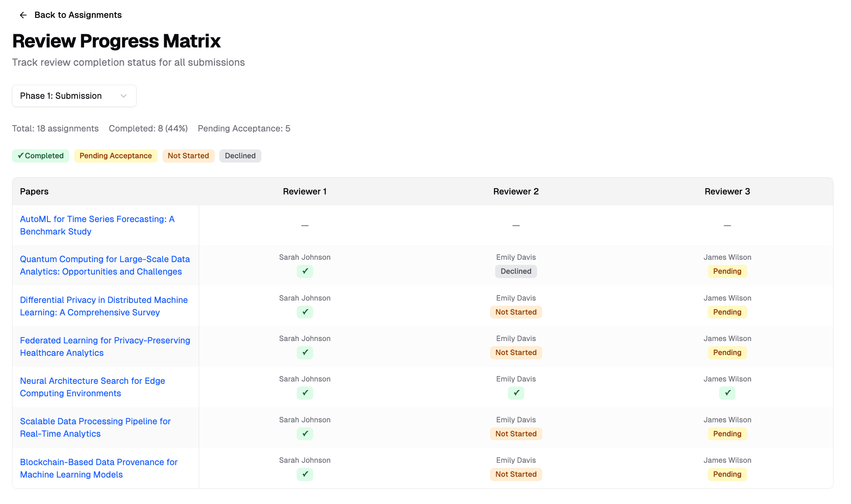Select the checkmark for Federated Learning under Reviewer 1
This screenshot has width=851, height=504.
click(x=305, y=352)
